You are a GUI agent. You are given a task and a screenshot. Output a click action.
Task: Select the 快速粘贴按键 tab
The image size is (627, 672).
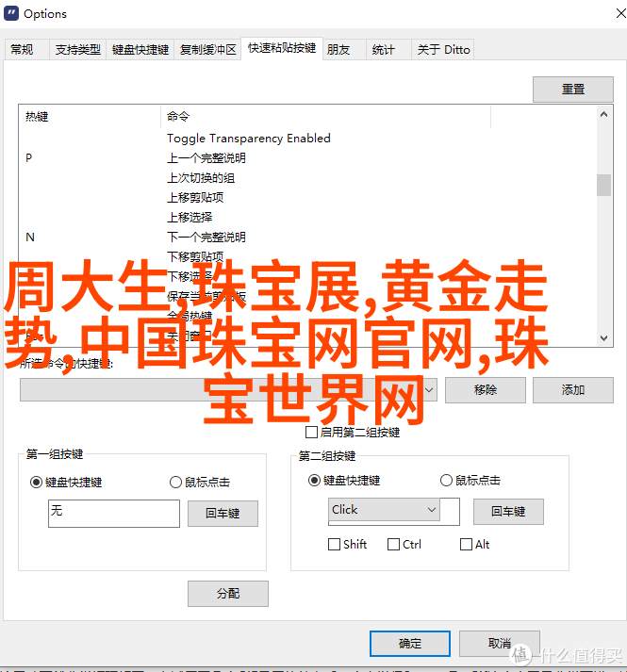[x=282, y=48]
